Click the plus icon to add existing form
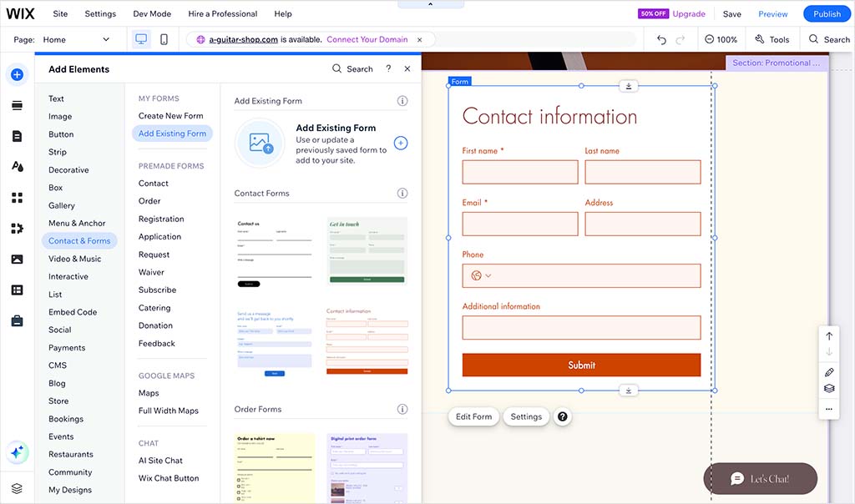The height and width of the screenshot is (504, 855). [401, 144]
